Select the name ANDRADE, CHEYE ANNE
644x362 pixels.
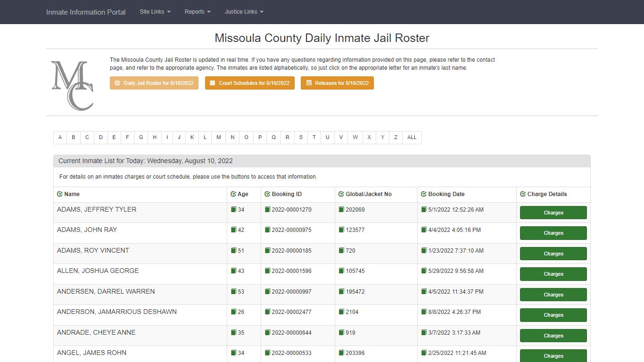(x=96, y=332)
